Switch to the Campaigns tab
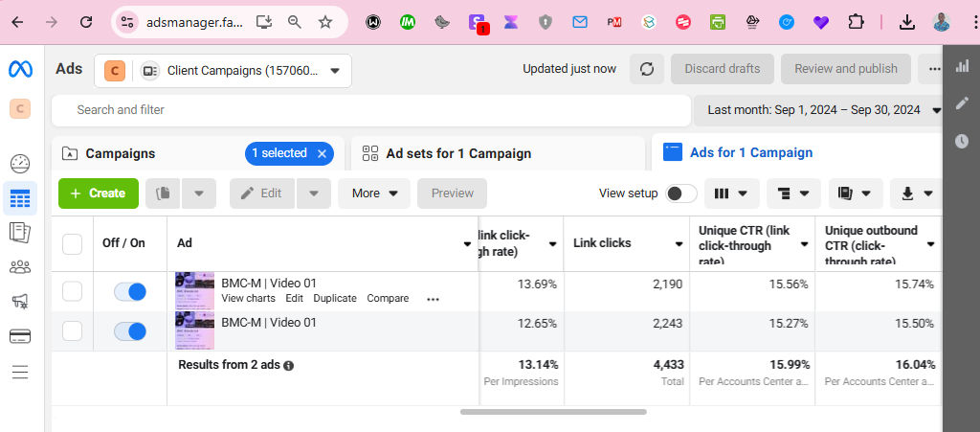Viewport: 980px width, 432px height. pos(120,154)
